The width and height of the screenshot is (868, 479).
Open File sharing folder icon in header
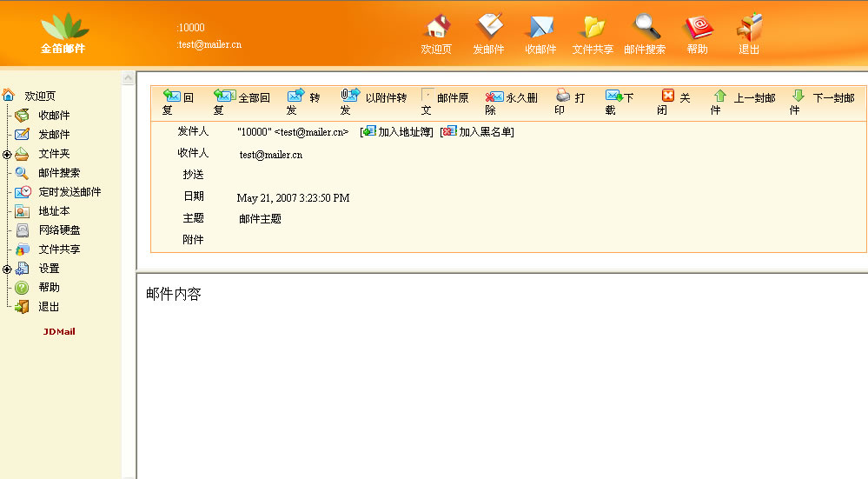[x=593, y=28]
